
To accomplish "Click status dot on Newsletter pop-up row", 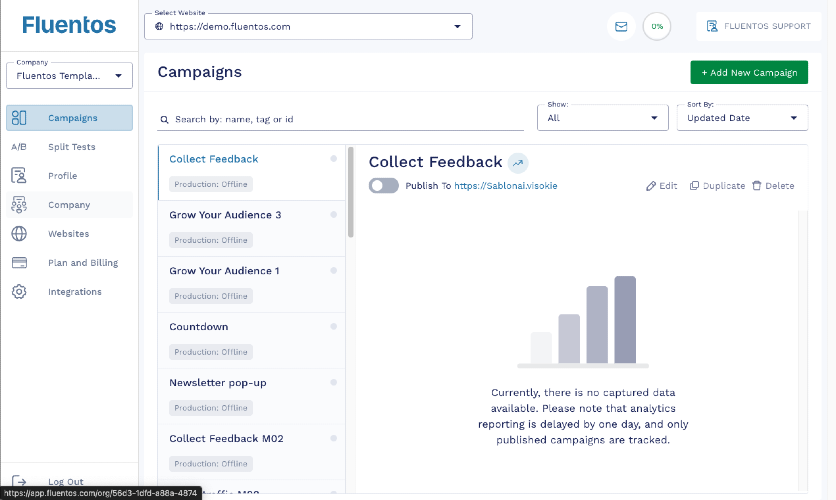I will [x=333, y=382].
